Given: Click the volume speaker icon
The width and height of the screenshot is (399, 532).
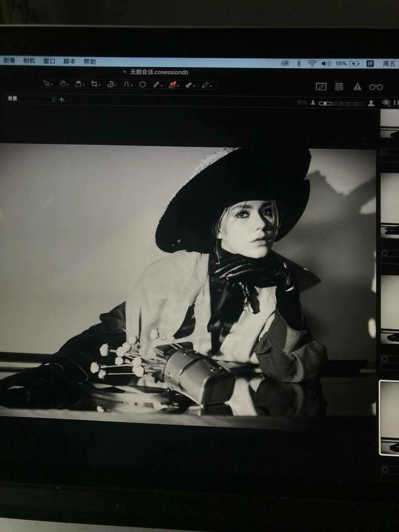Looking at the screenshot, I should (326, 64).
